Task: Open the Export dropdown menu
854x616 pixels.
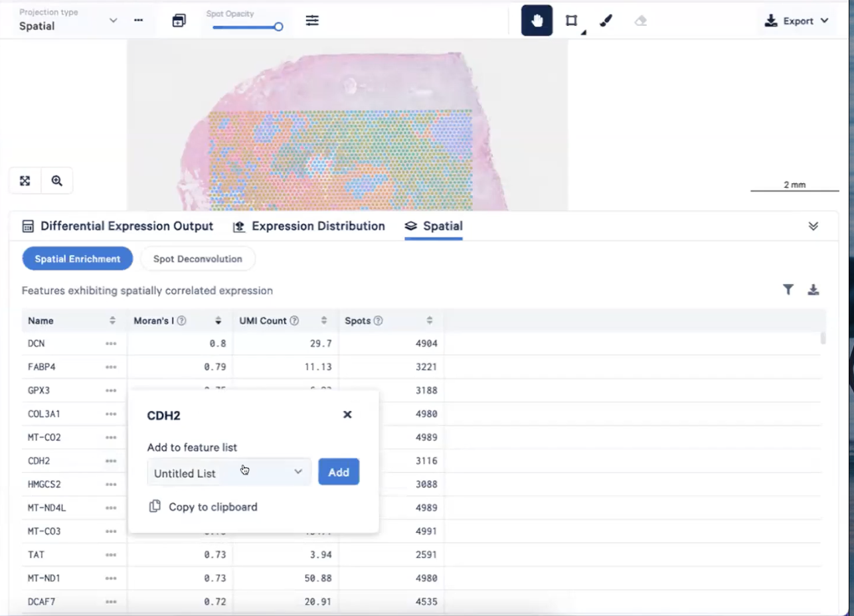Action: point(798,21)
